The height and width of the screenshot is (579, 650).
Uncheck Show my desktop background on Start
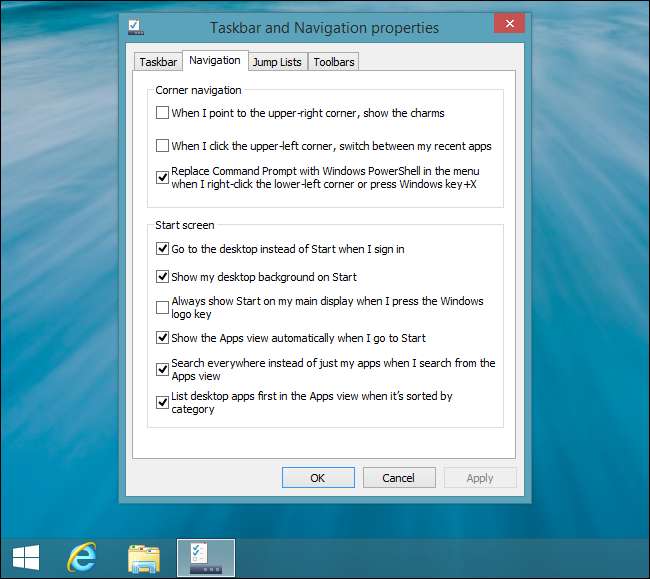tap(163, 277)
